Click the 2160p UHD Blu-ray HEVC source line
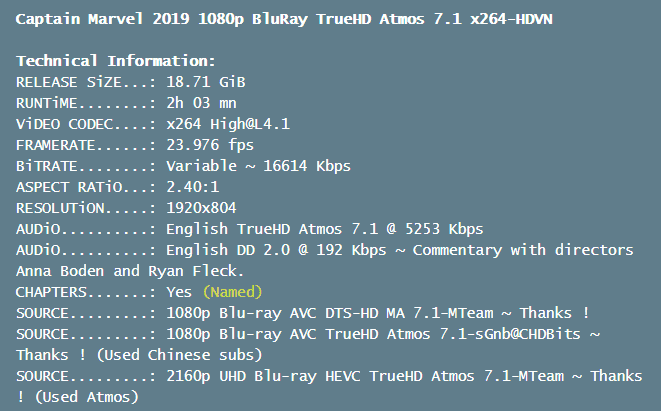This screenshot has height=411, width=661. click(x=329, y=376)
